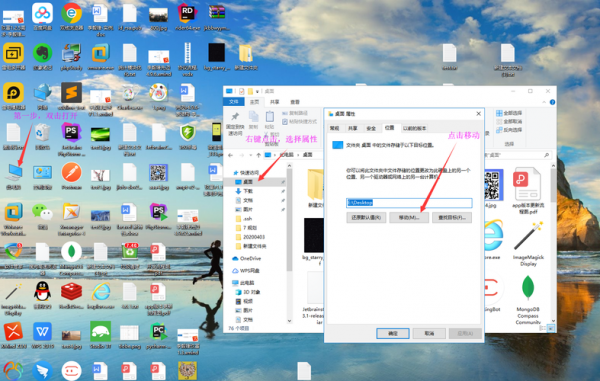Select the .ssh folder in navigation pane
Screen dimensions: 600x381
point(247,218)
